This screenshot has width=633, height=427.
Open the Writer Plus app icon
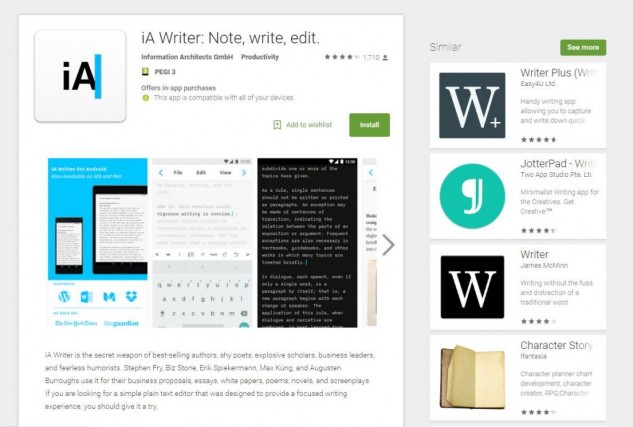pos(472,105)
